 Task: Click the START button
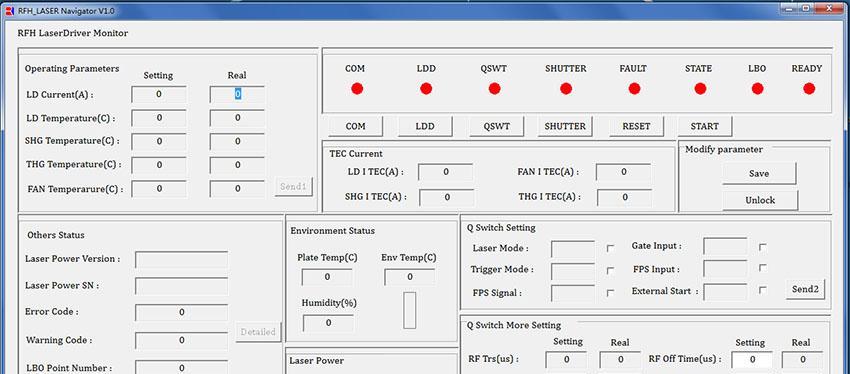click(x=704, y=126)
